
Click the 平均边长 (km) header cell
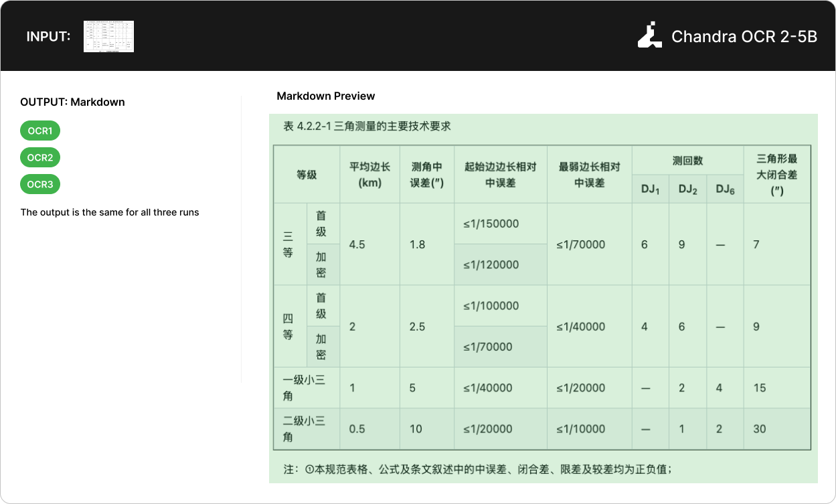[369, 175]
